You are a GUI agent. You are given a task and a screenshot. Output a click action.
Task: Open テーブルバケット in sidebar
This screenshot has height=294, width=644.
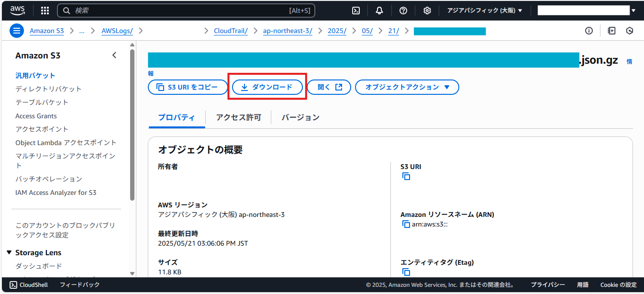click(x=42, y=102)
